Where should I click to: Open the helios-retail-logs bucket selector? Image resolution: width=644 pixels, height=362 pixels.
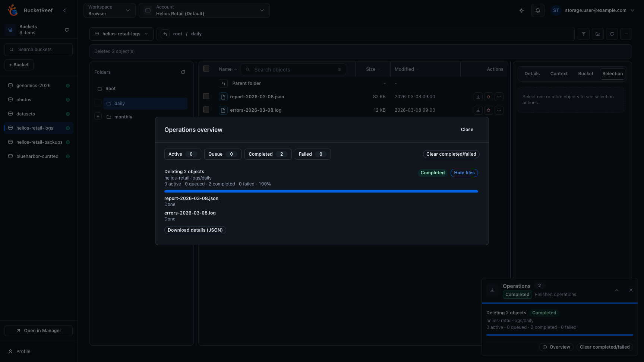121,34
